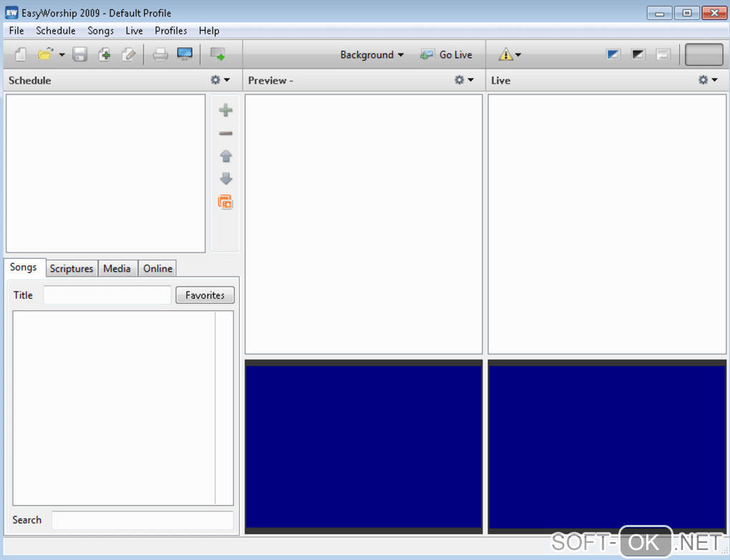
Task: Toggle the blue Logo screen button
Action: [613, 54]
